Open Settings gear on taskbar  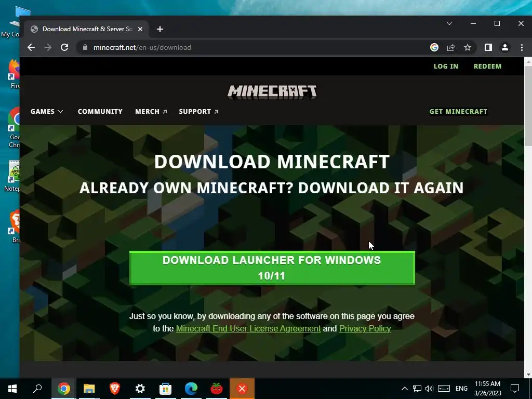[x=140, y=389]
